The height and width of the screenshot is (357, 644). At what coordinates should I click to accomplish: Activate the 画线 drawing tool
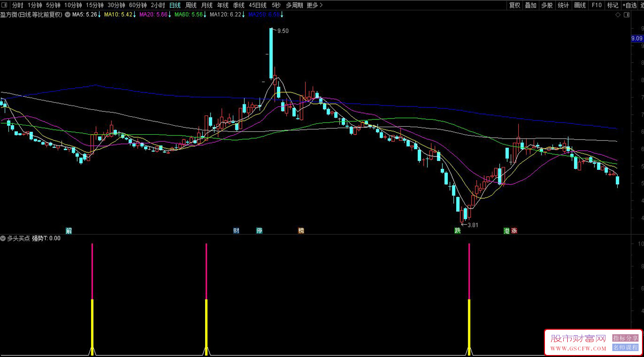[x=580, y=5]
